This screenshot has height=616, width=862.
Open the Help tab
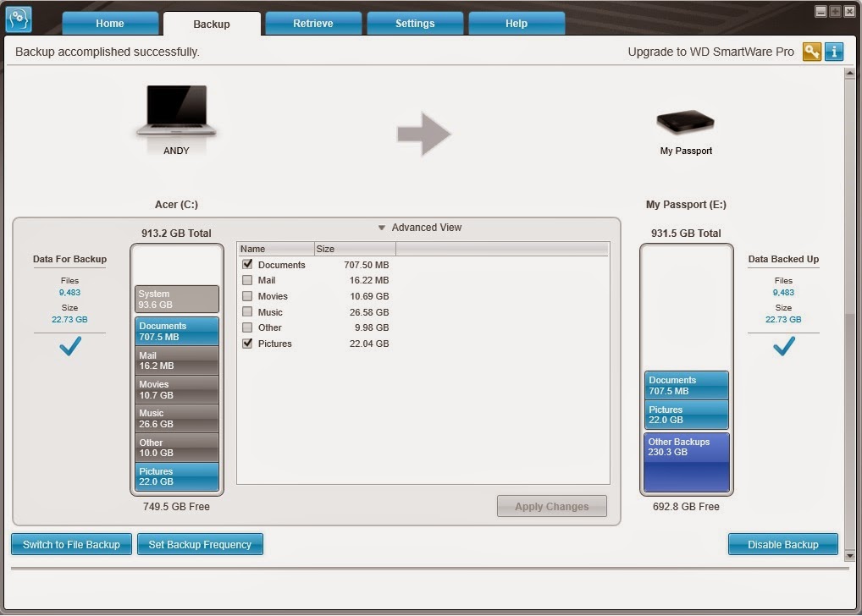point(517,23)
